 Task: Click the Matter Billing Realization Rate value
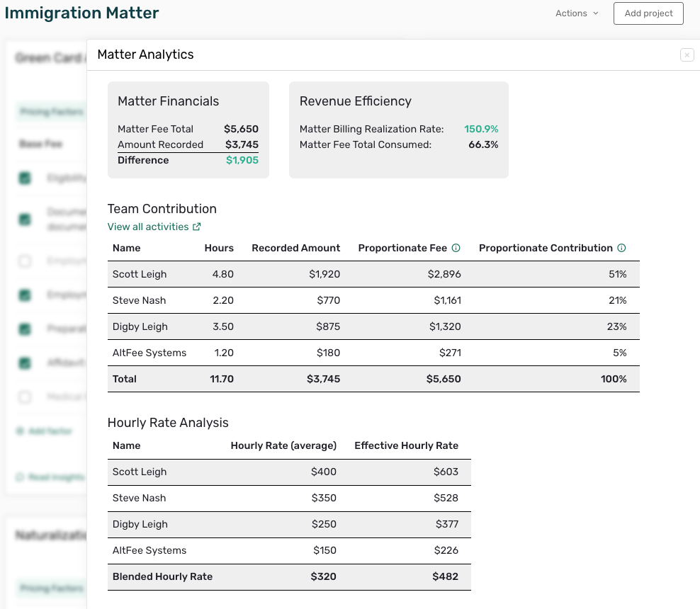481,129
